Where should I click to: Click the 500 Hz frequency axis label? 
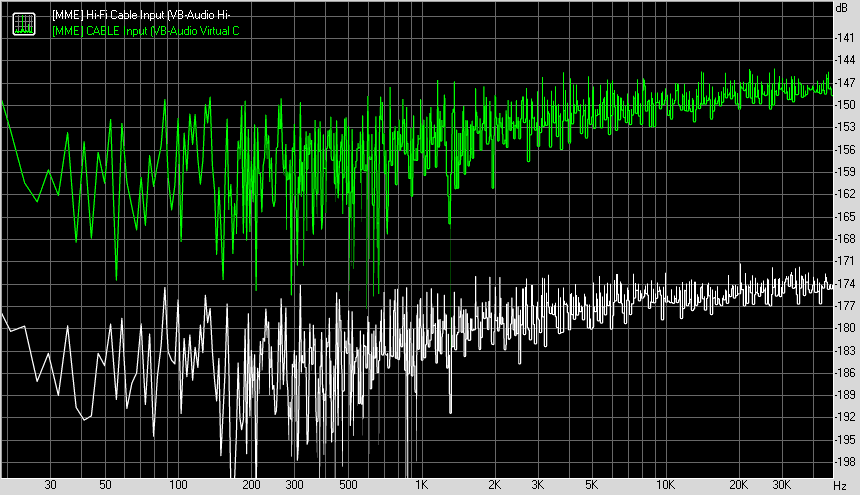pyautogui.click(x=348, y=485)
